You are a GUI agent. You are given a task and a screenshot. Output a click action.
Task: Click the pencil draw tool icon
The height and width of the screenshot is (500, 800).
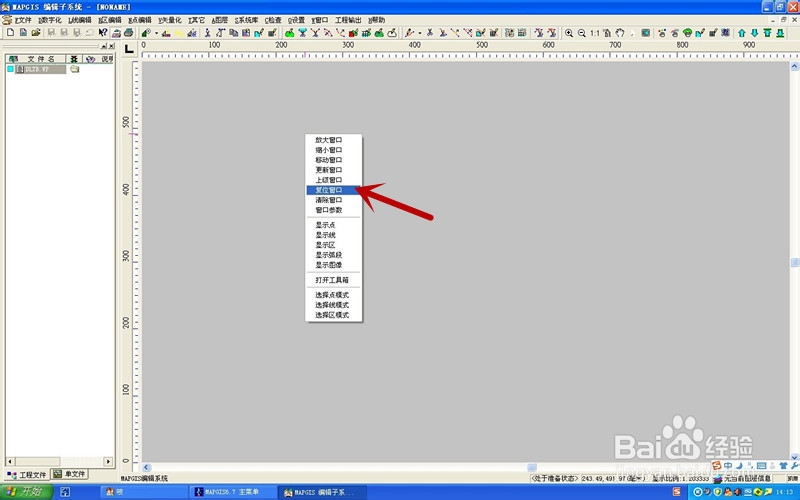tap(409, 33)
